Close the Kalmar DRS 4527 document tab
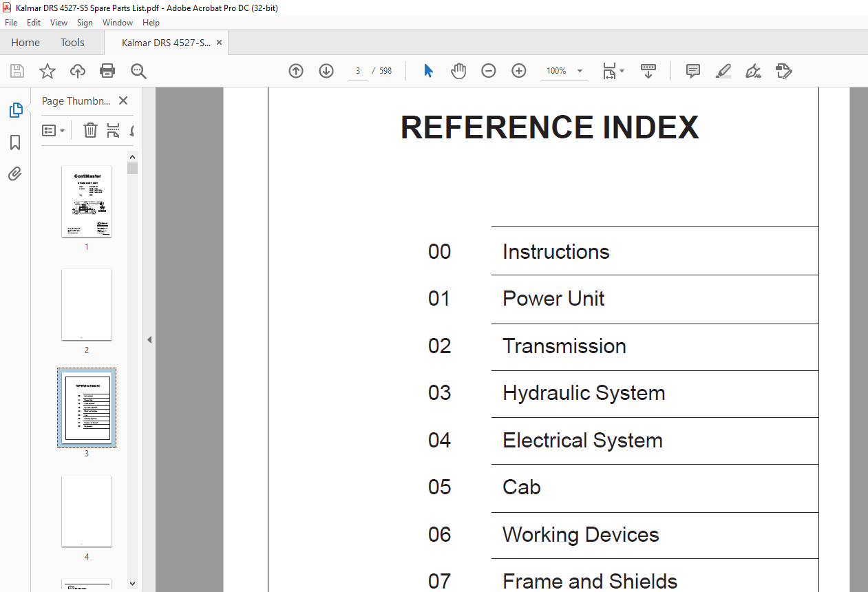 point(219,43)
